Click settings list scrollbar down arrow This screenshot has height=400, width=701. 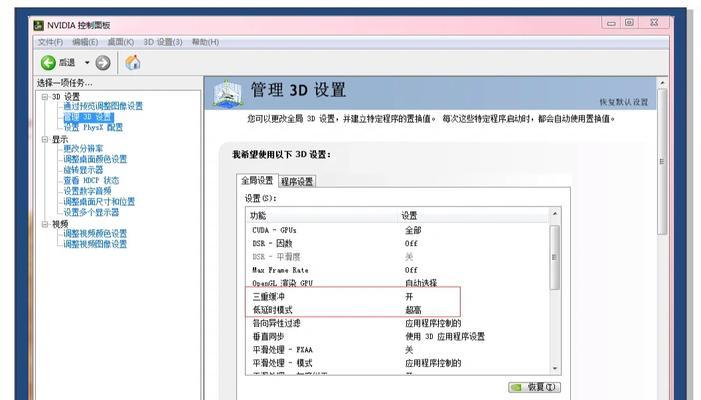(x=555, y=368)
